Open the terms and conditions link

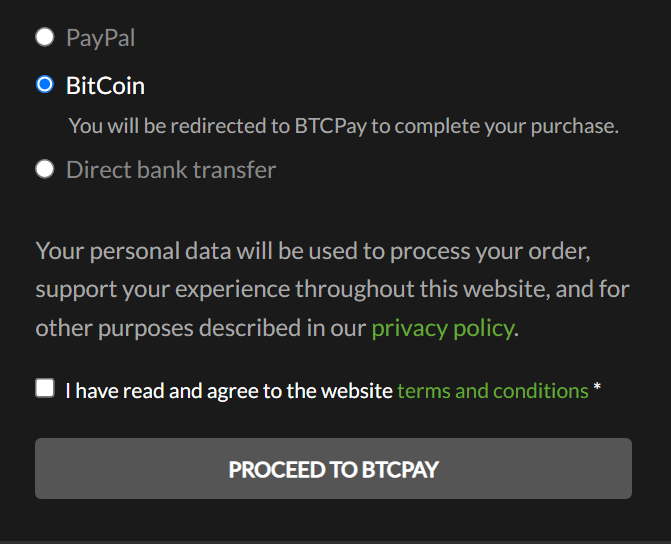[493, 390]
